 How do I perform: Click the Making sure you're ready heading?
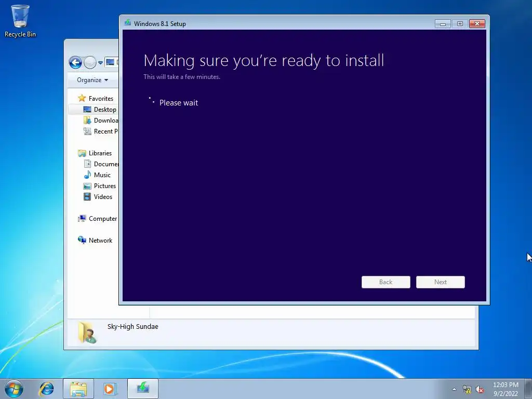(x=263, y=61)
